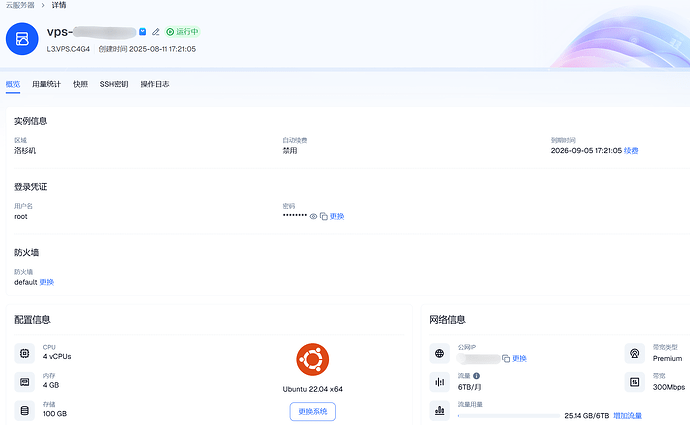Click the 防火墙 section heading

26,253
